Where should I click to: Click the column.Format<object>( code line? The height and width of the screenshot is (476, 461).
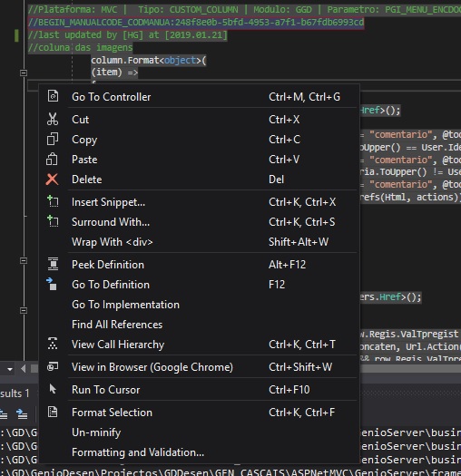149,61
